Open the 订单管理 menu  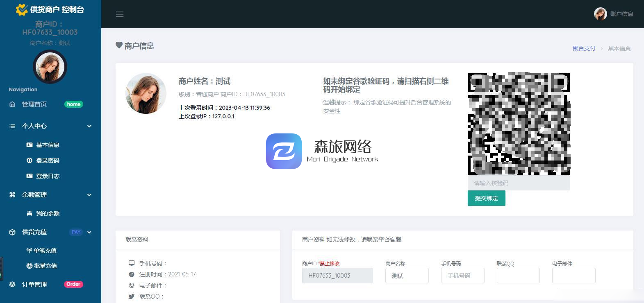(34, 284)
